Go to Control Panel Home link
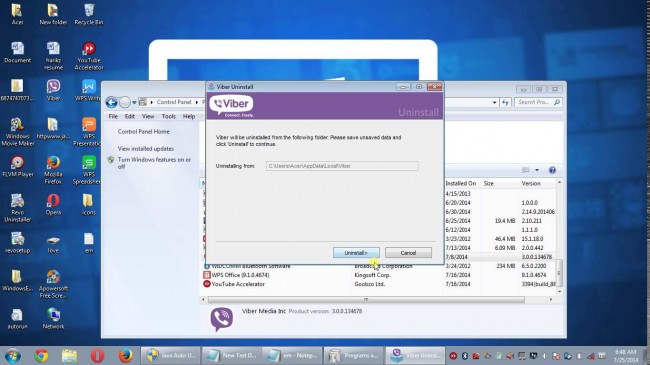 click(143, 131)
